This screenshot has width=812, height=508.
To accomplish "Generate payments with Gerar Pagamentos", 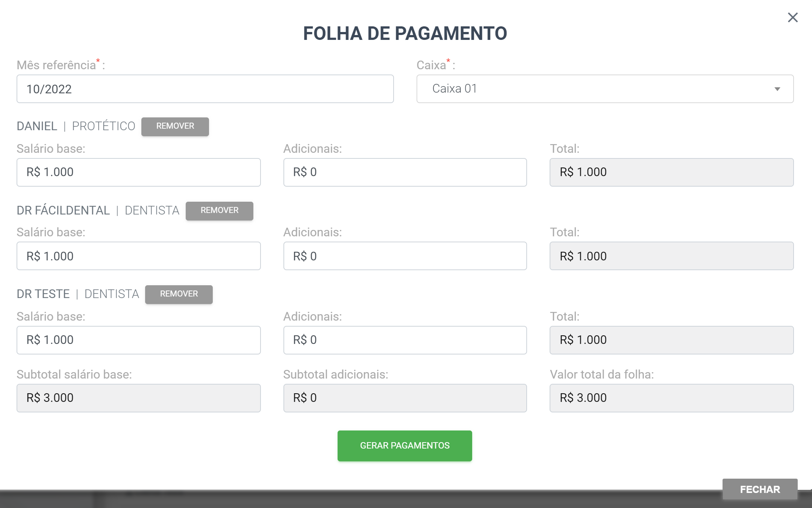I will [405, 446].
